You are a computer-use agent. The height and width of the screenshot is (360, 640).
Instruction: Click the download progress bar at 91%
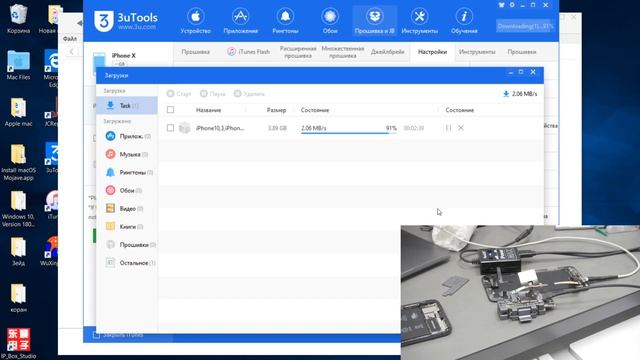[x=349, y=133]
